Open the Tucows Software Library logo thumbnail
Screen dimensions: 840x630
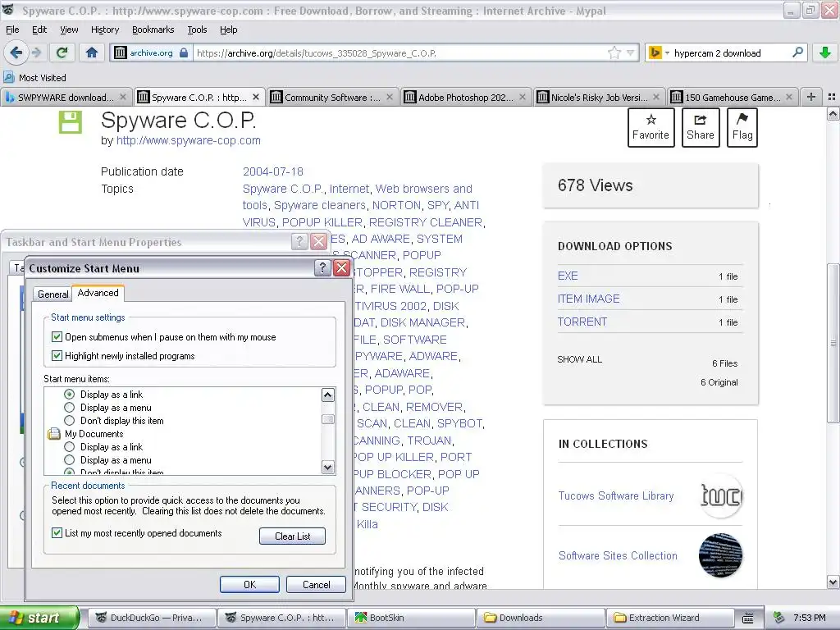(x=720, y=496)
